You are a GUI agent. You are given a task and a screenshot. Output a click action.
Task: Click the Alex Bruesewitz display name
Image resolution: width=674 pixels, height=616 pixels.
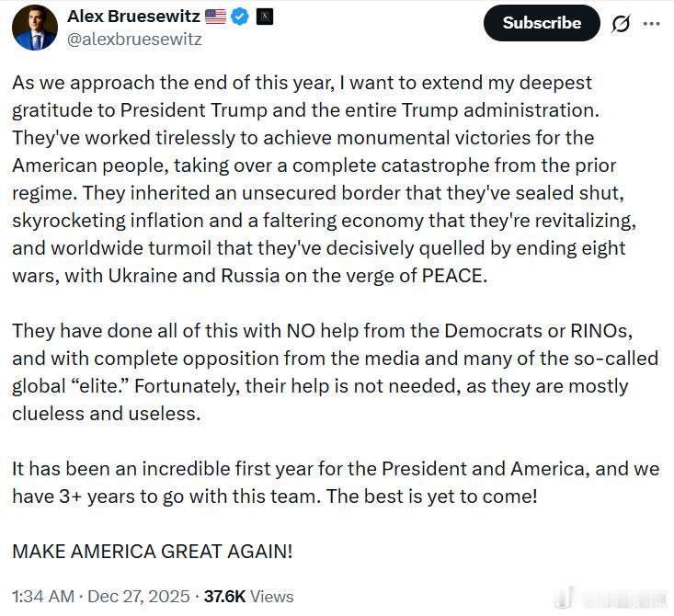(x=132, y=17)
